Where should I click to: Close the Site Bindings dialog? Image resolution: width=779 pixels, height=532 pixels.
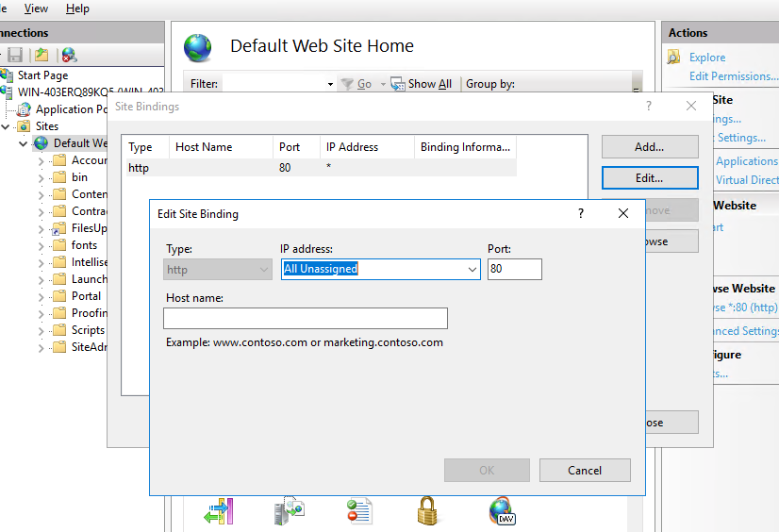(x=691, y=106)
